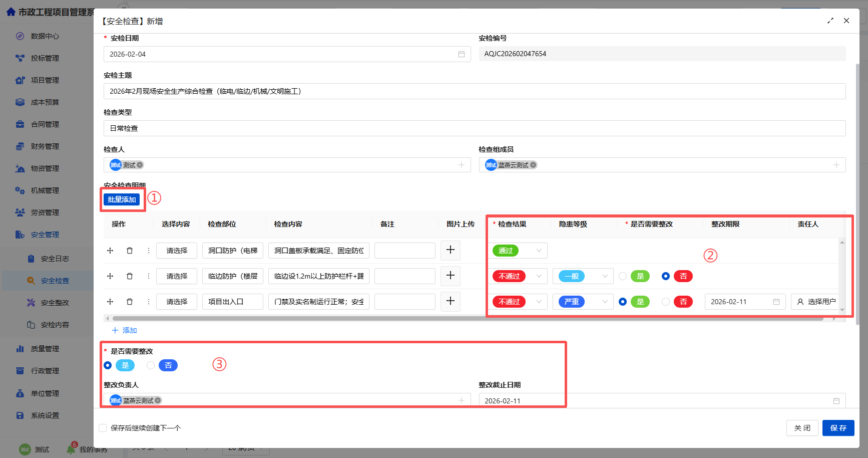
Task: Open the 严重 hazard level dropdown
Action: 583,301
